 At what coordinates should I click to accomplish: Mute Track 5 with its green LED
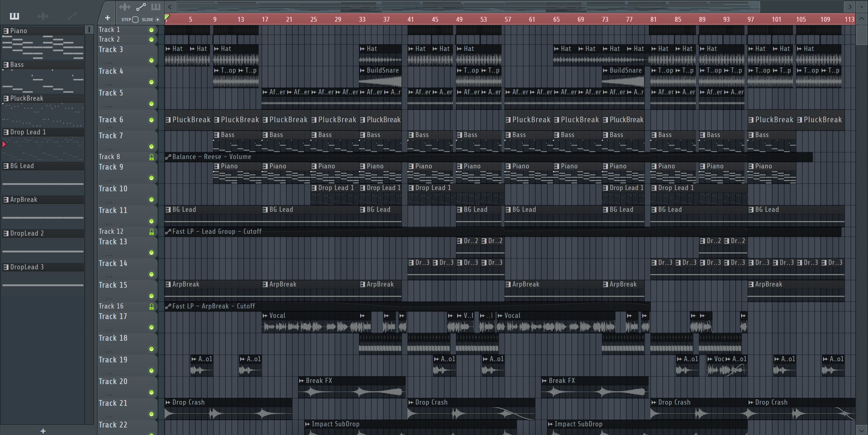point(151,104)
